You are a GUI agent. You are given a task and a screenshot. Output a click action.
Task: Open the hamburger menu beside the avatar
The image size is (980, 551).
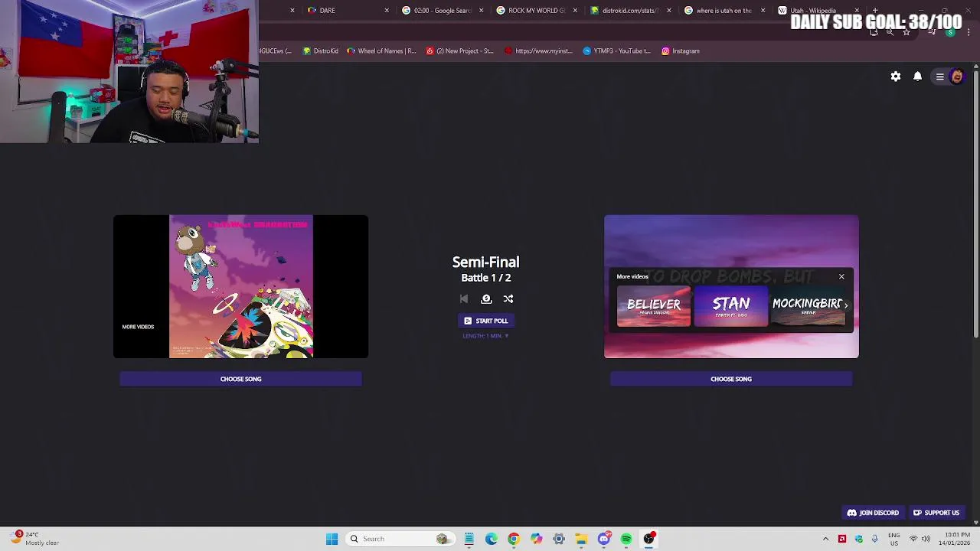tap(939, 77)
